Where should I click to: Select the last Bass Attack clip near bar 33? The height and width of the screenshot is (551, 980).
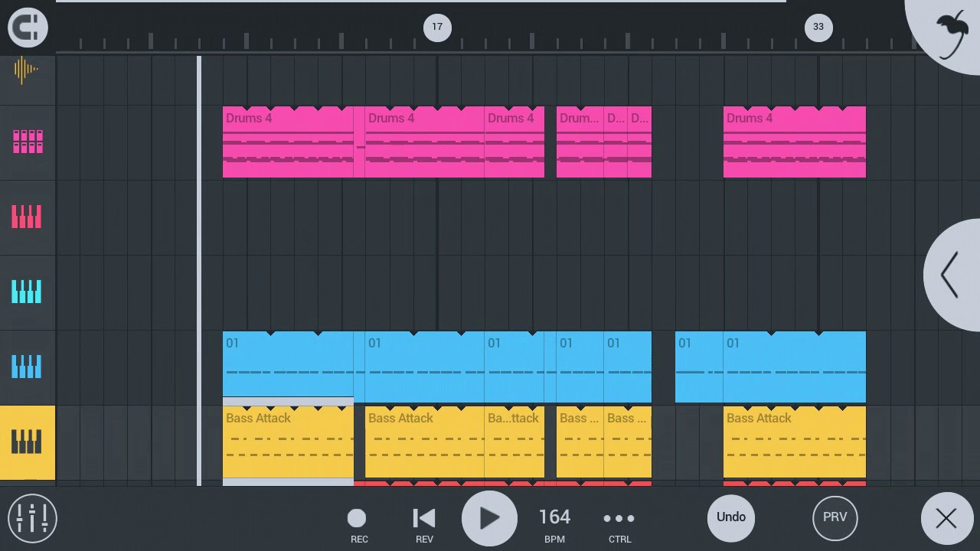[795, 442]
